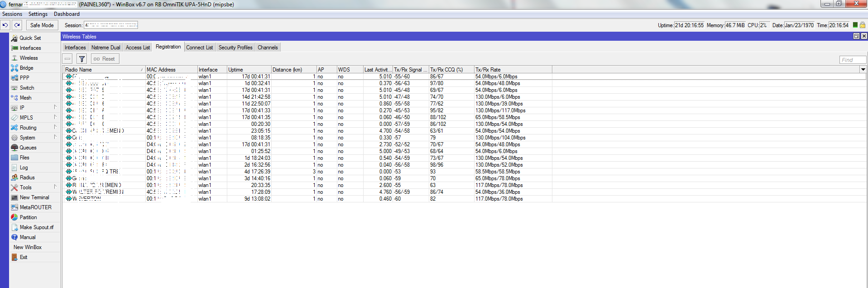Image resolution: width=868 pixels, height=288 pixels.
Task: Sort by Uptime column header
Action: [x=249, y=70]
